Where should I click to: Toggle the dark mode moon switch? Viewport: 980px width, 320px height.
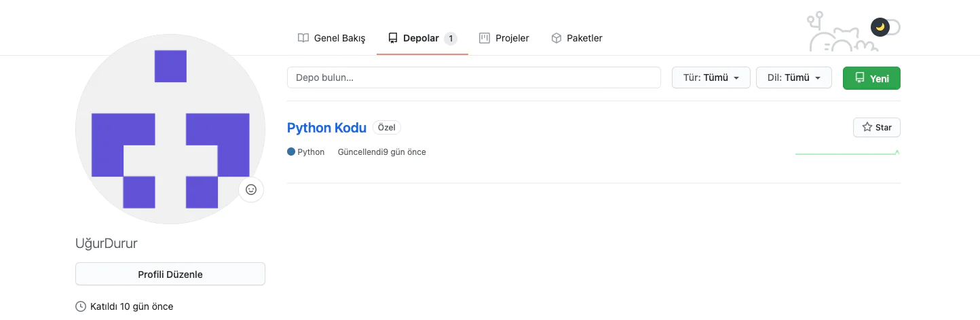pyautogui.click(x=885, y=27)
